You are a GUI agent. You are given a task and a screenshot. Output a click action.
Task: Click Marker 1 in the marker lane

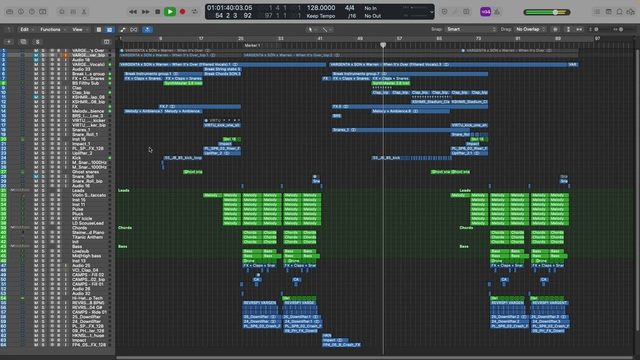252,45
